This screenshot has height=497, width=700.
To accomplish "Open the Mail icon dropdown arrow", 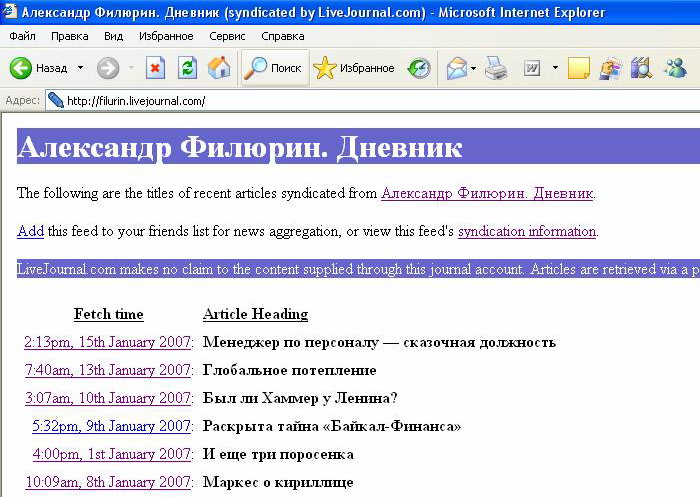I will pyautogui.click(x=472, y=68).
